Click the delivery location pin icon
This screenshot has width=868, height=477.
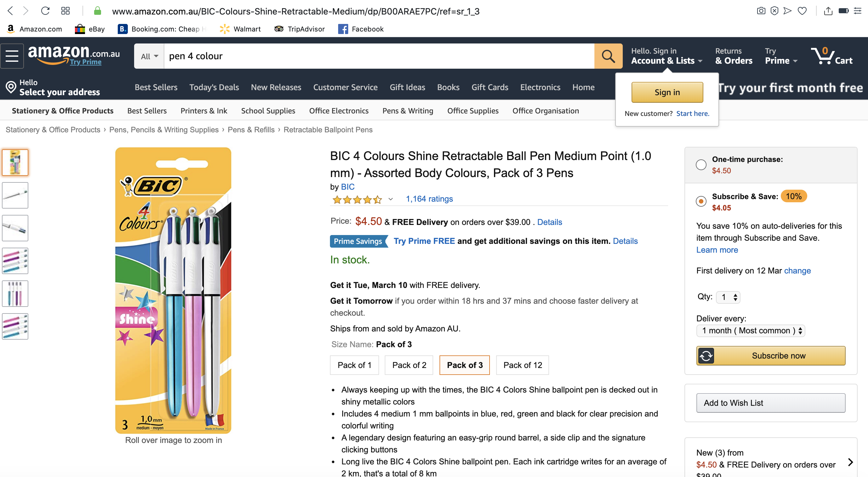tap(11, 87)
